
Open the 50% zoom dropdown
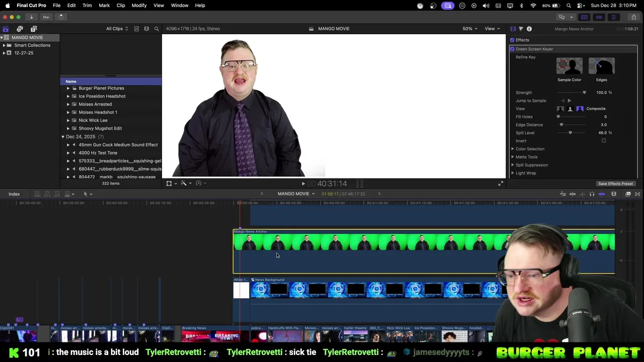click(x=470, y=29)
